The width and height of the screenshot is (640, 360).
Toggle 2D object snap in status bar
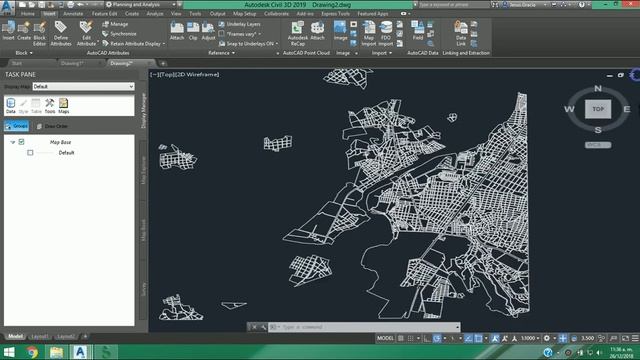point(478,338)
